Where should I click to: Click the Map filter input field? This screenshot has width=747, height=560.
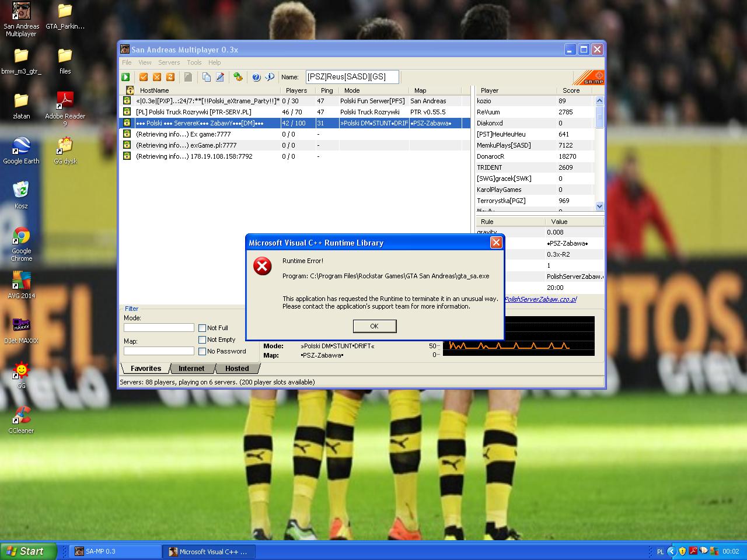pyautogui.click(x=159, y=351)
